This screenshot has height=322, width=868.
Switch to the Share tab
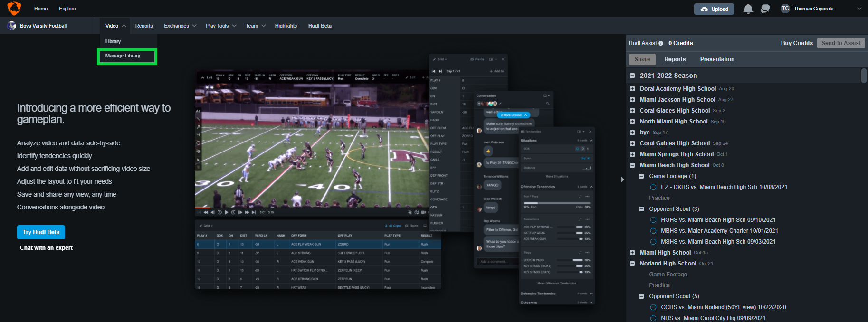(642, 59)
